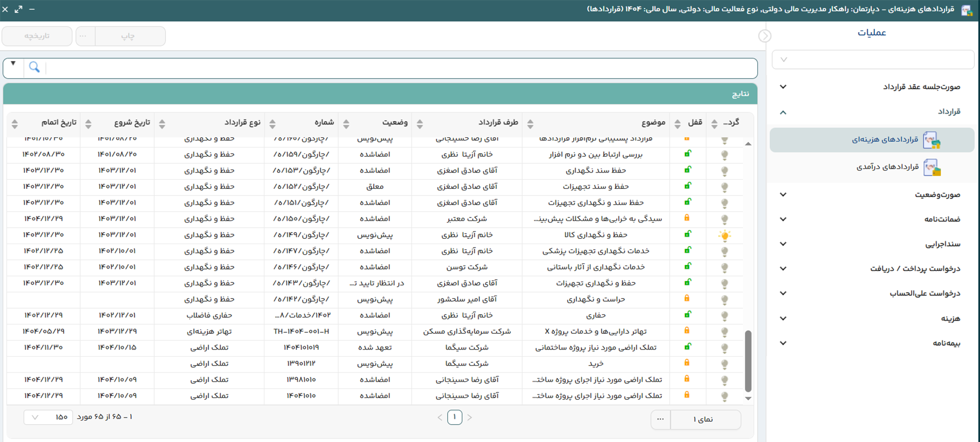
Task: Open the page size dropdown showing 150
Action: [48, 417]
